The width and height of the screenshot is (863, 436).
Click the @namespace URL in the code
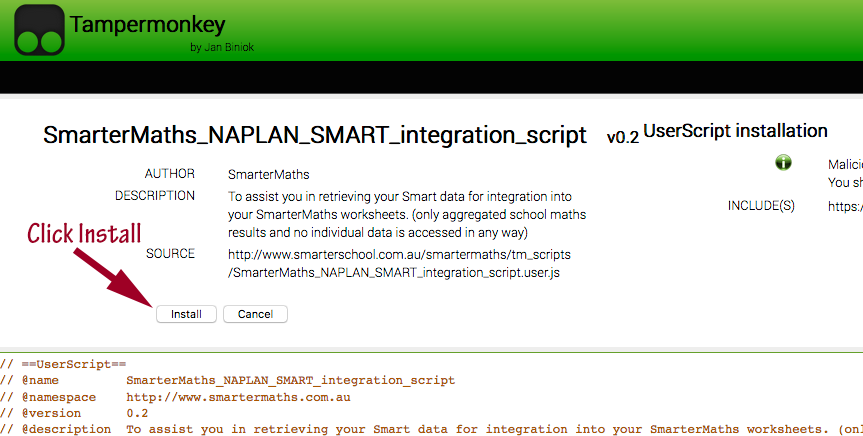pyautogui.click(x=238, y=397)
